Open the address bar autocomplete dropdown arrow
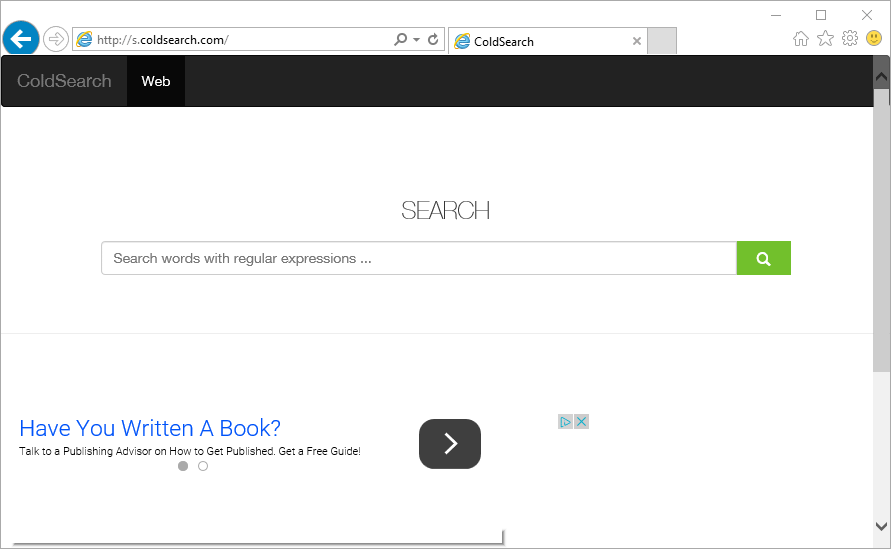This screenshot has height=549, width=891. click(x=417, y=39)
